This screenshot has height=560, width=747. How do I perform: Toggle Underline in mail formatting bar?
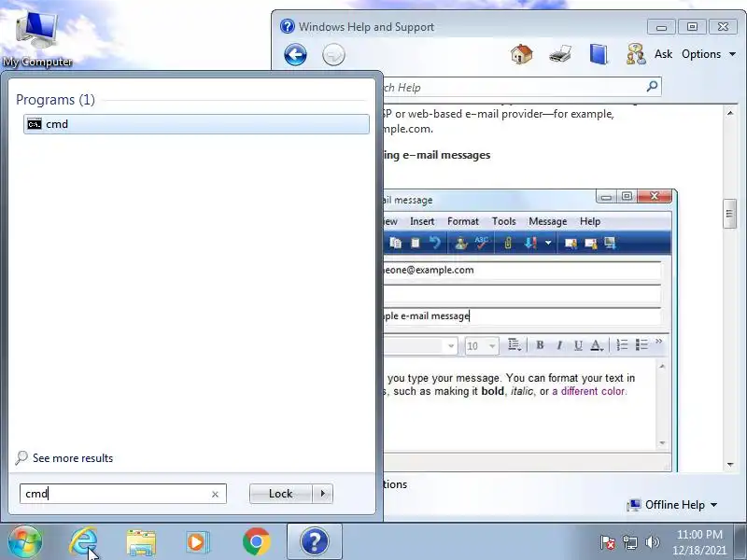tap(578, 344)
